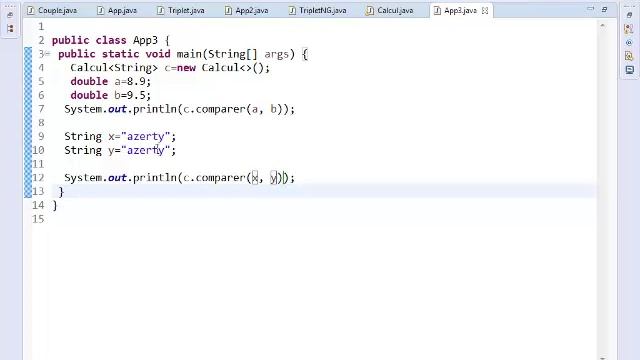Click the println comparer(x, y) statement
Screen dimensions: 640x360
[x=180, y=178]
